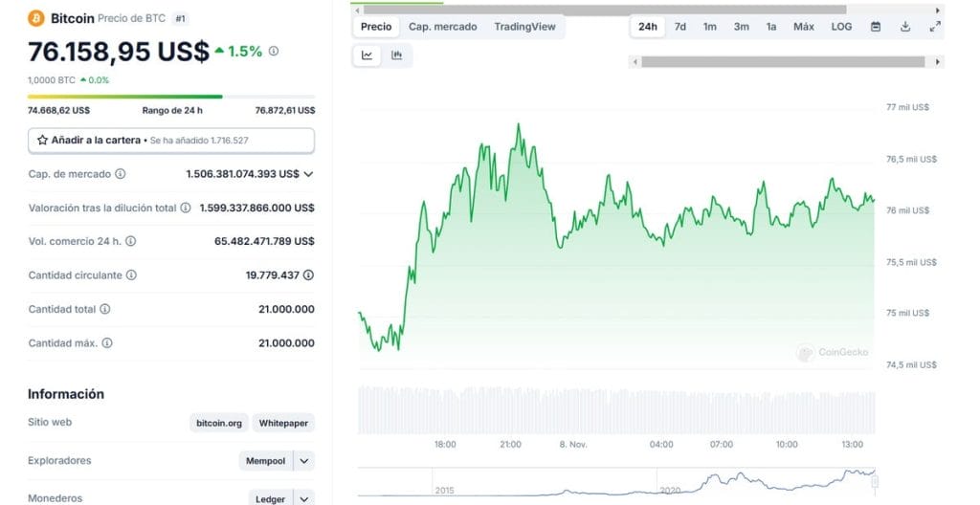Click the 74.668,62 US$ low value

[x=58, y=111]
